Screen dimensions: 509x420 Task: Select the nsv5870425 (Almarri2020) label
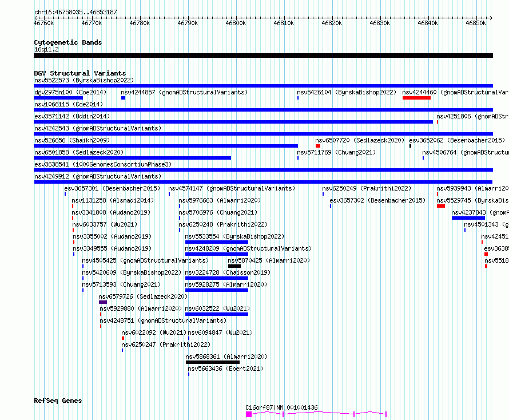click(x=269, y=260)
